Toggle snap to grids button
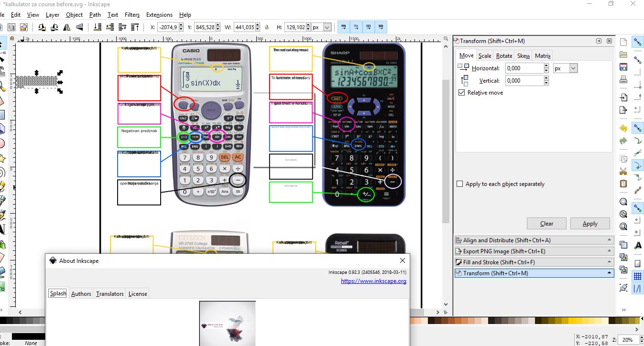This screenshot has width=644, height=346. (637, 276)
